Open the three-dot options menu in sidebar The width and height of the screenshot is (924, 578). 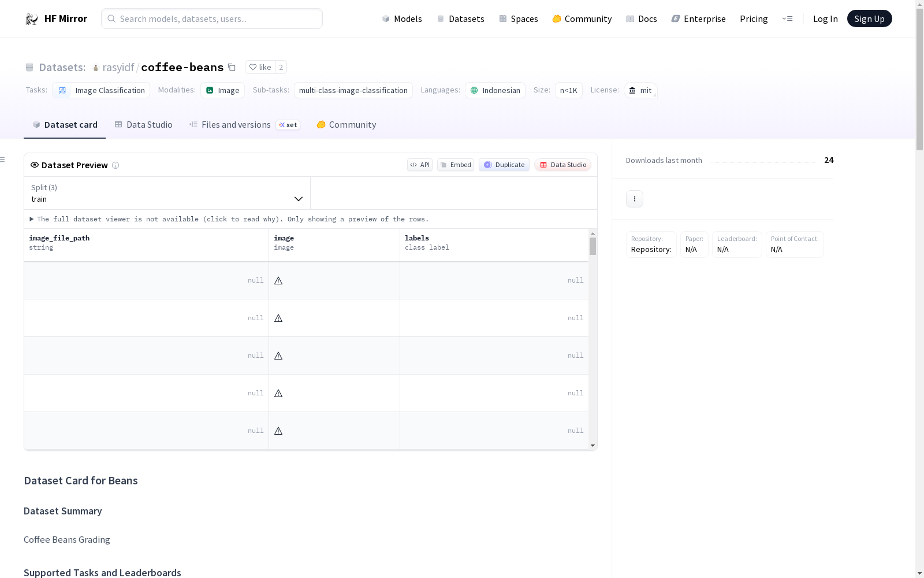tap(635, 199)
